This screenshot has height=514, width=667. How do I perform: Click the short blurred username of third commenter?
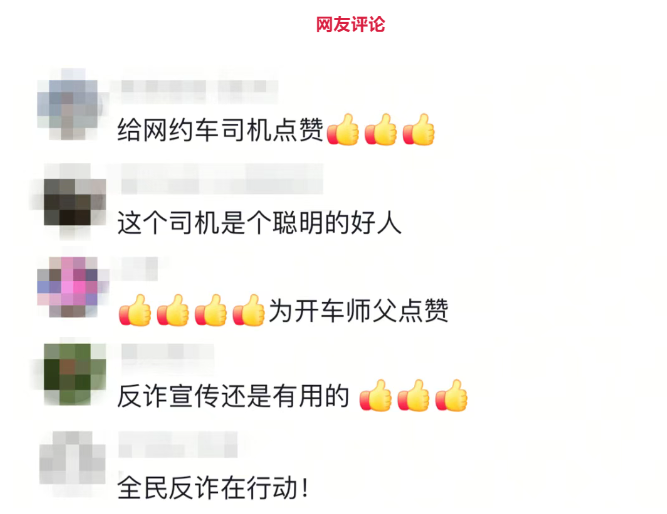(140, 268)
